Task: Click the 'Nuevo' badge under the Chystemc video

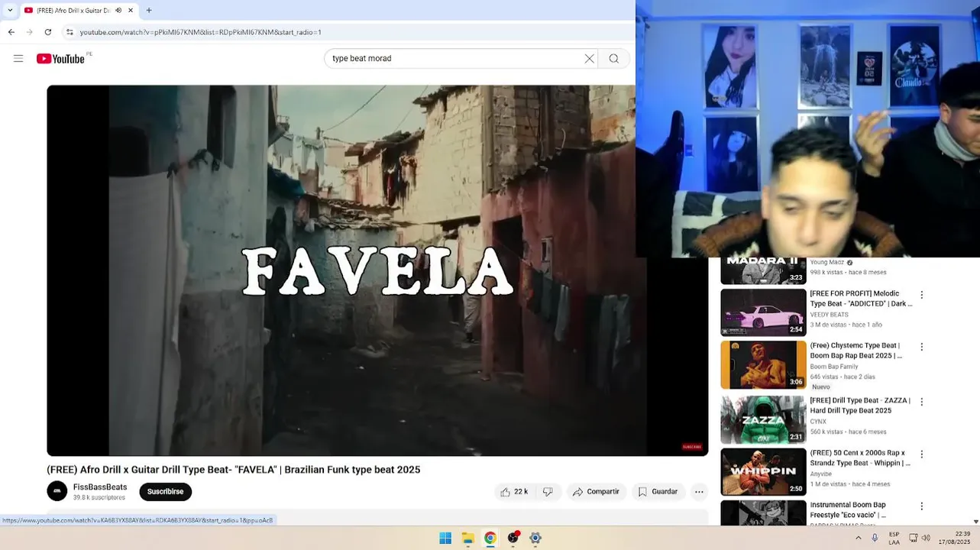Action: [x=821, y=387]
